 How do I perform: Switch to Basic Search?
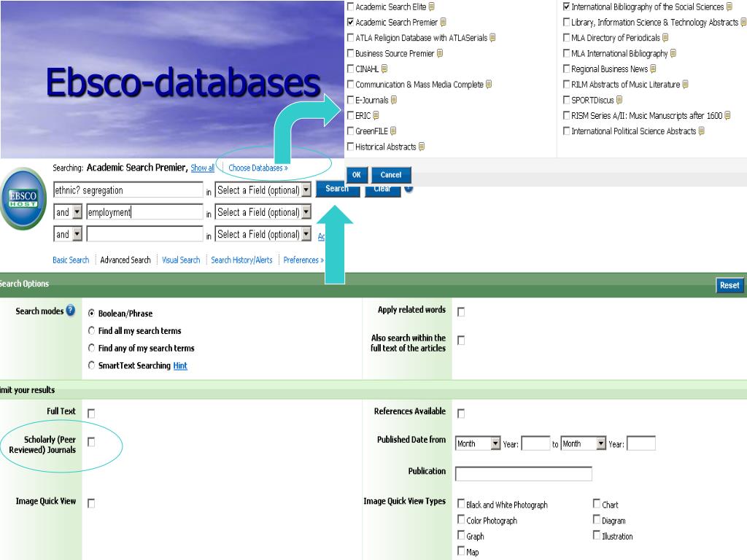(x=71, y=260)
